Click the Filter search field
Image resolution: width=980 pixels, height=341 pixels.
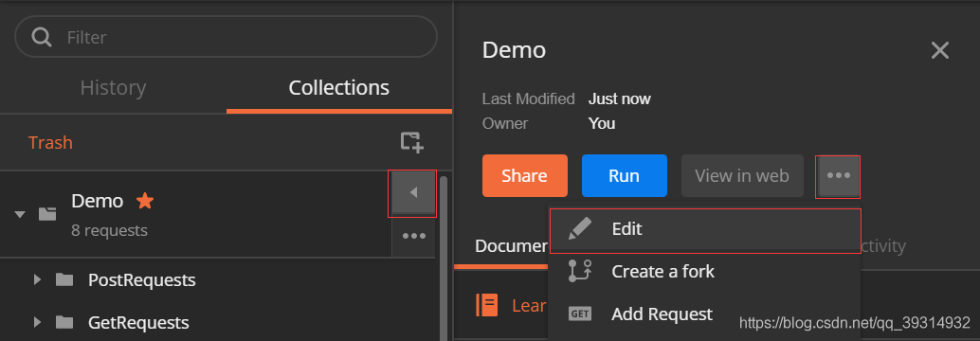[x=226, y=37]
